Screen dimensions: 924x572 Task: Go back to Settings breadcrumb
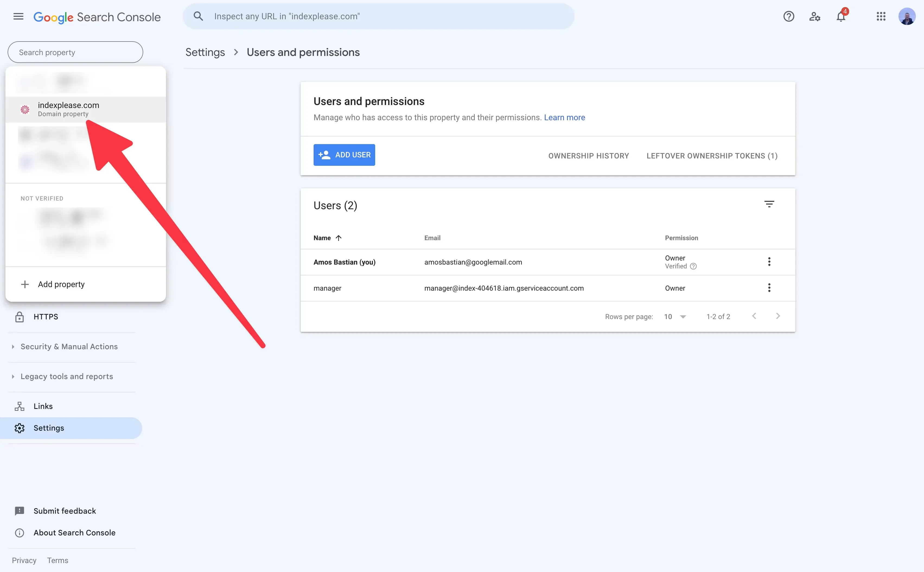pos(205,52)
